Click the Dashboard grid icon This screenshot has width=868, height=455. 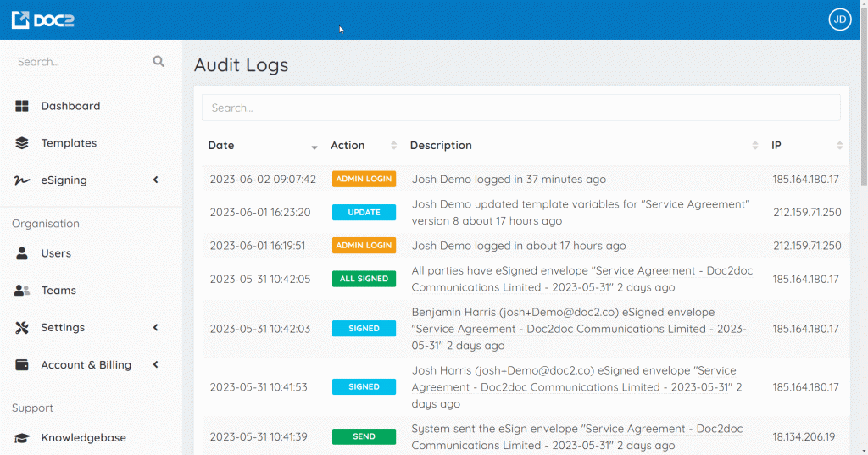click(x=22, y=106)
